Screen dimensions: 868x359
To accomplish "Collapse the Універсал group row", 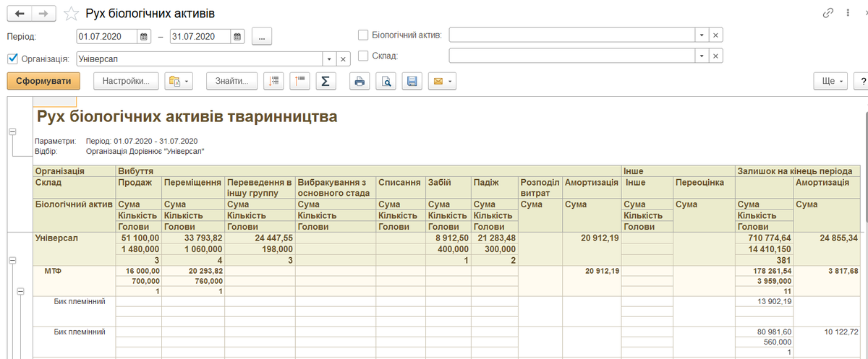I will [12, 261].
